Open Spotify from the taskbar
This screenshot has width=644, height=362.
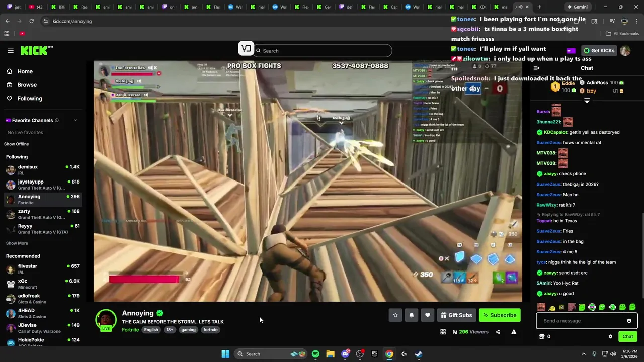click(315, 354)
